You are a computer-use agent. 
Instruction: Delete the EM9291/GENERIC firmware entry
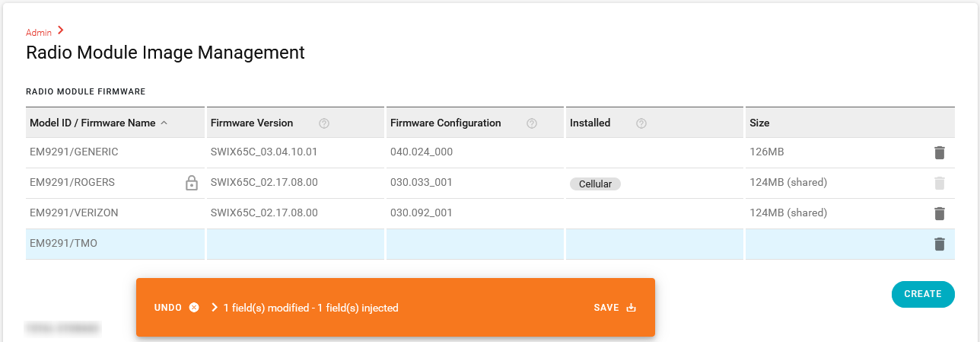(x=939, y=152)
